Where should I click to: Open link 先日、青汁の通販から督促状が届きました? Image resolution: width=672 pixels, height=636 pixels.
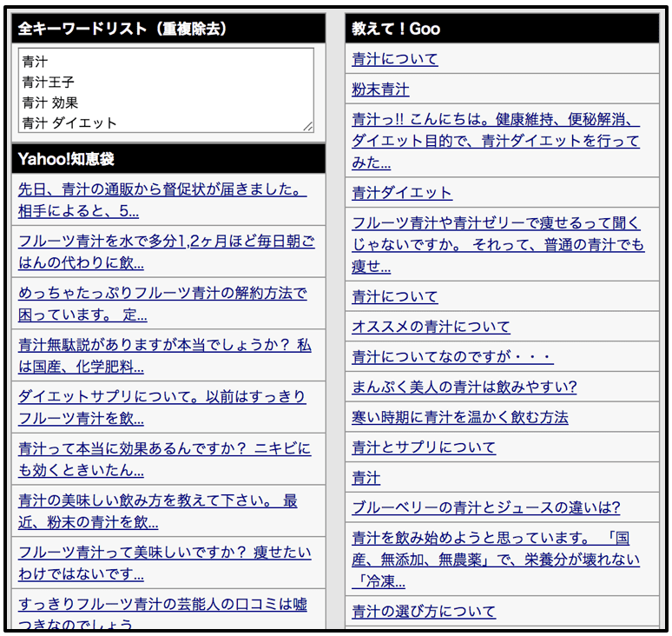(162, 200)
